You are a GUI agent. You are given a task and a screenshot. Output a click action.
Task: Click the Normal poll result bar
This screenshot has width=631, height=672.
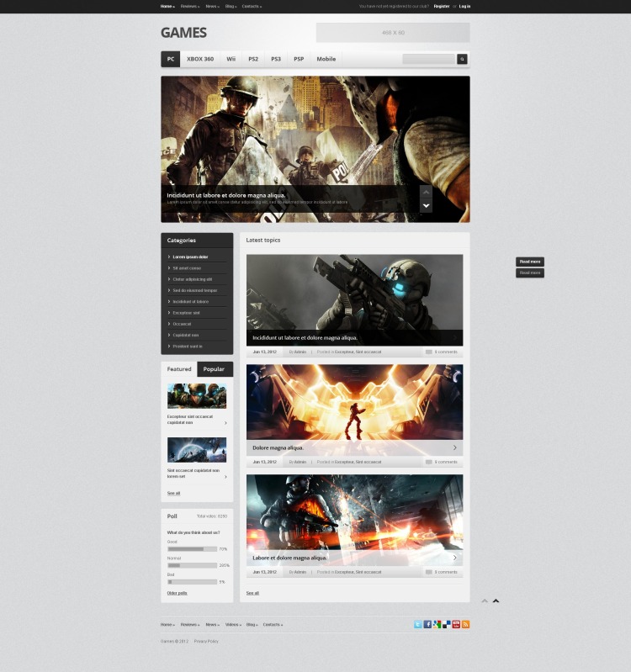click(x=193, y=565)
